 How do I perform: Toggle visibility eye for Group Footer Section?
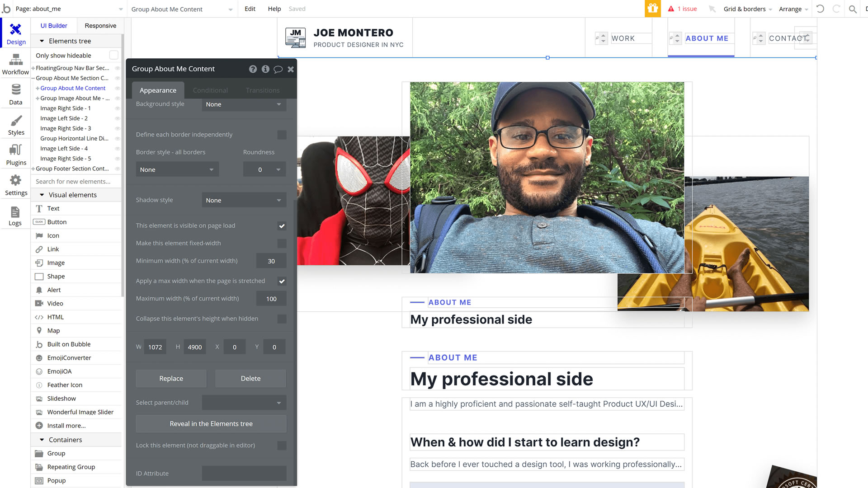tap(117, 169)
